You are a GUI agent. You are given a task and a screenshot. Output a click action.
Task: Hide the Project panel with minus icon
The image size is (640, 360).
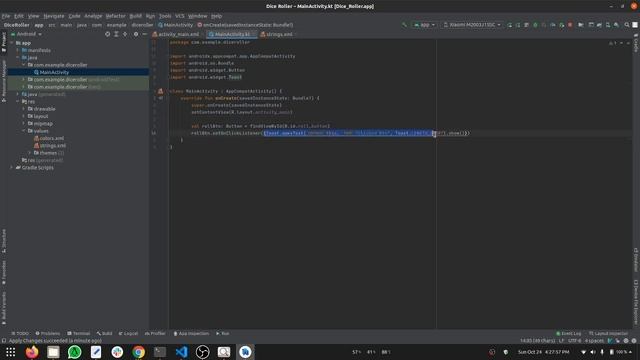(x=144, y=34)
